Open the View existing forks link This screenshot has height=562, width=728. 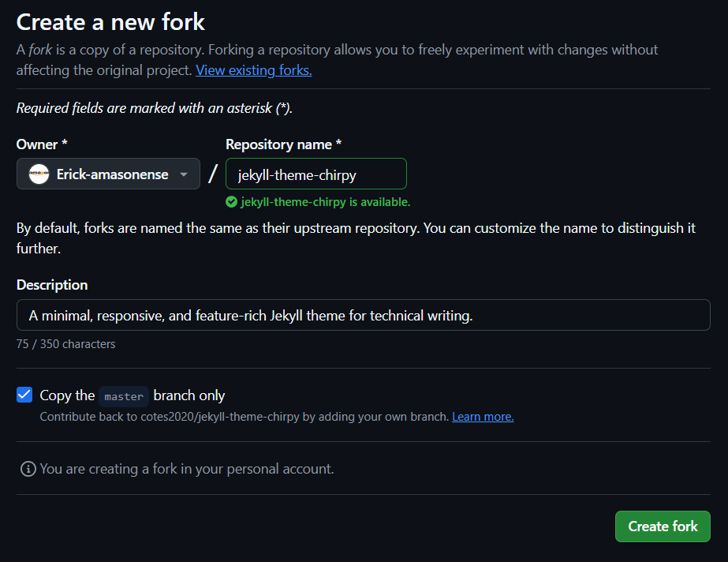coord(254,70)
